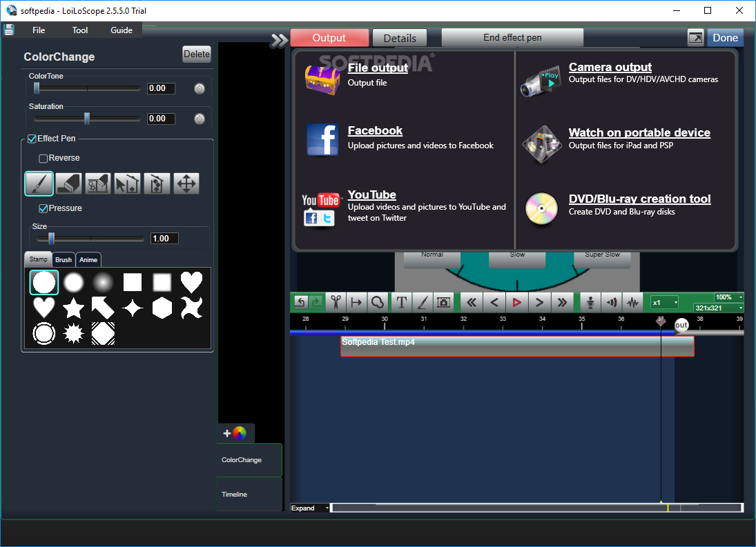Click the End effect pen button

click(512, 37)
